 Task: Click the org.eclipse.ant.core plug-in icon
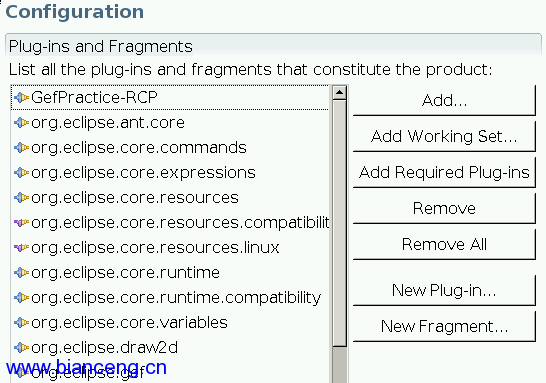click(x=21, y=123)
